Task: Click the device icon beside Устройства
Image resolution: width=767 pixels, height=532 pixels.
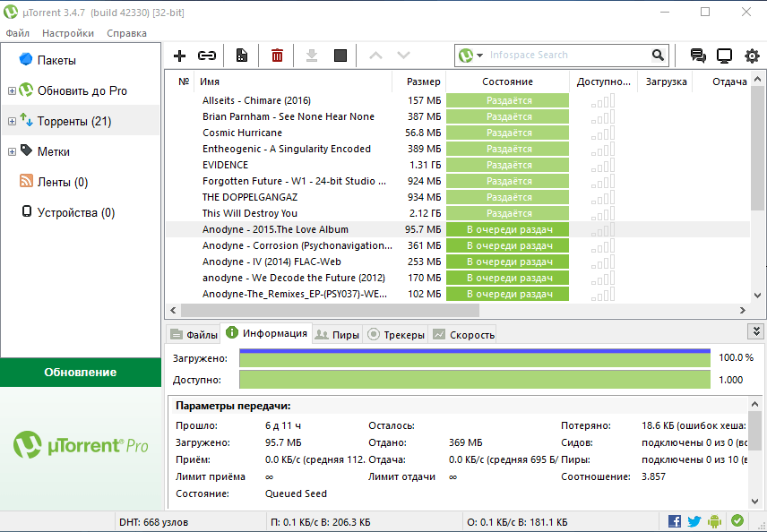Action: click(27, 211)
